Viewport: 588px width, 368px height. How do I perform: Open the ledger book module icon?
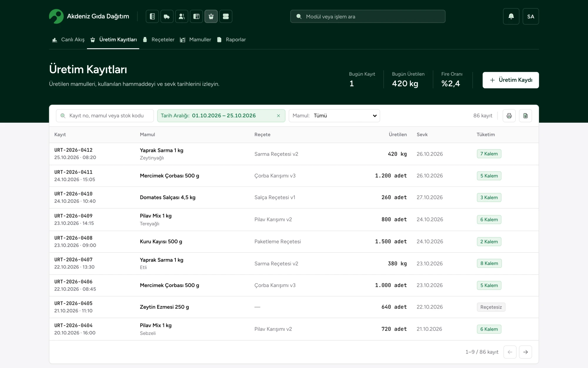click(x=152, y=16)
